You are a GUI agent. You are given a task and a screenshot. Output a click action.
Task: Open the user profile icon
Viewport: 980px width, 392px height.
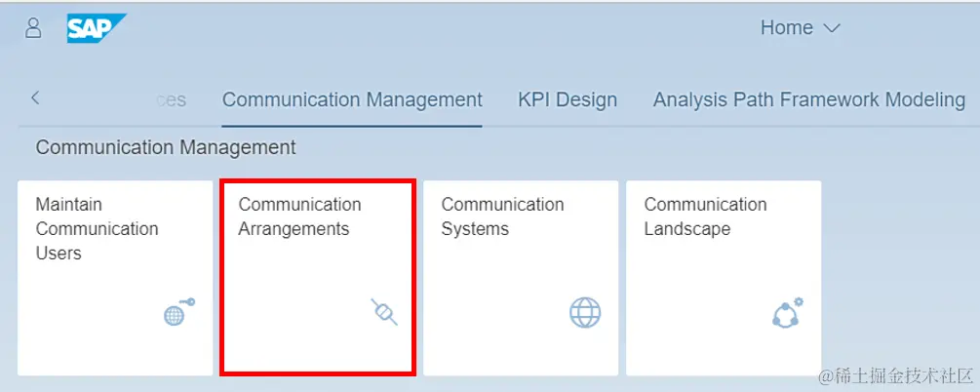[x=33, y=28]
